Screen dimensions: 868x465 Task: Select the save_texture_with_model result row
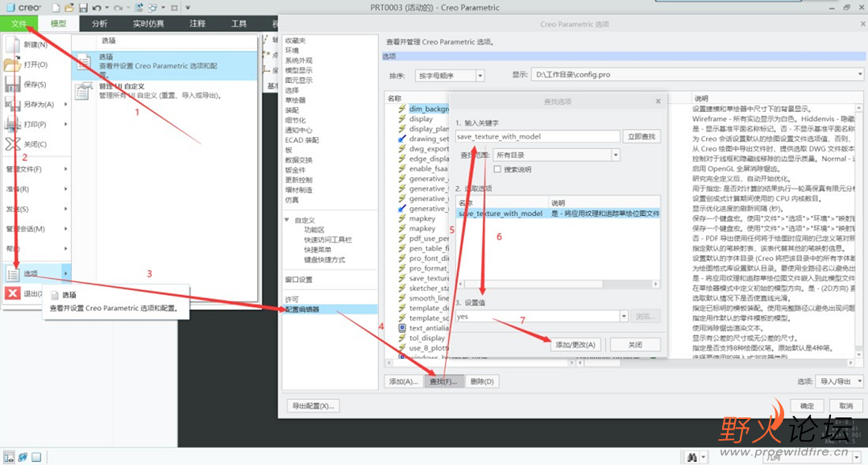[558, 213]
